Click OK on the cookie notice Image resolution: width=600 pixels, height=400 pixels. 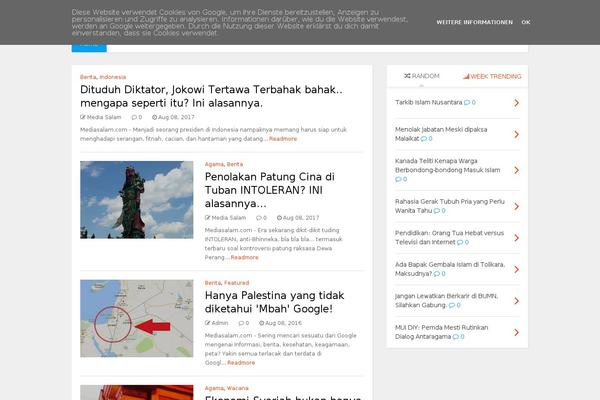(526, 22)
